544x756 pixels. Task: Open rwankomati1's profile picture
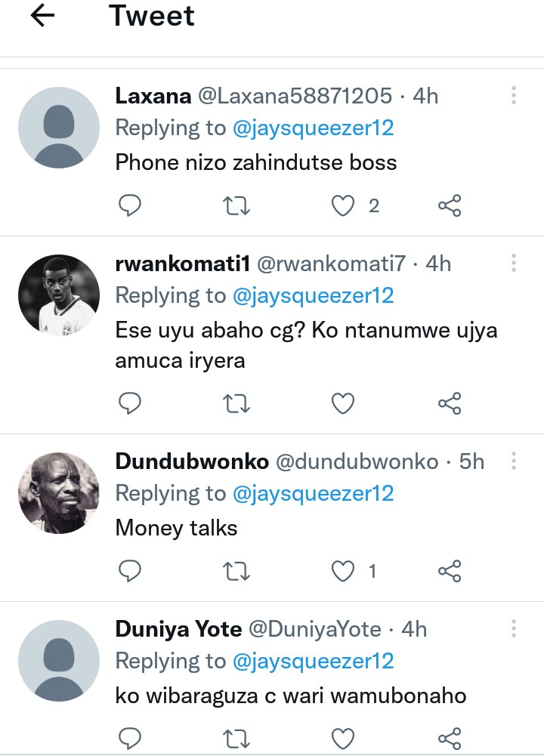point(59,295)
